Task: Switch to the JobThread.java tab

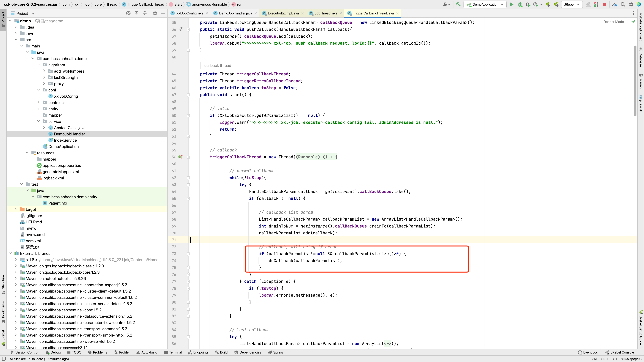Action: 325,13
